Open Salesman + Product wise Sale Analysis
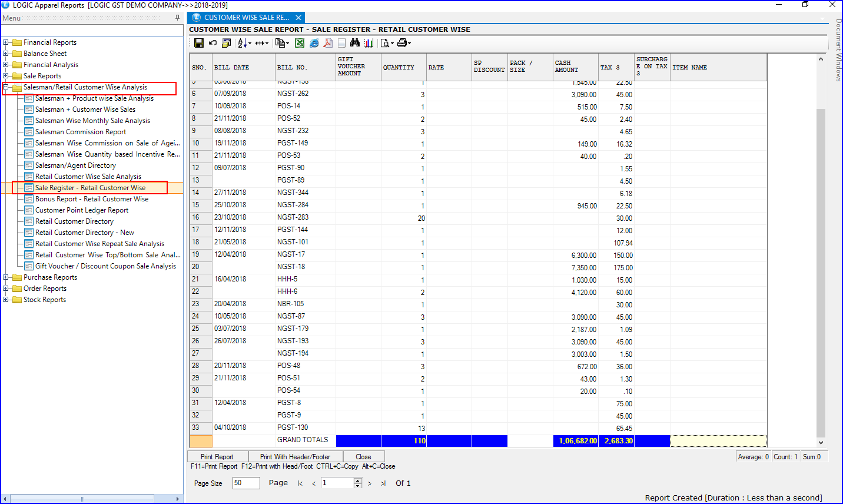843x504 pixels. pos(94,98)
